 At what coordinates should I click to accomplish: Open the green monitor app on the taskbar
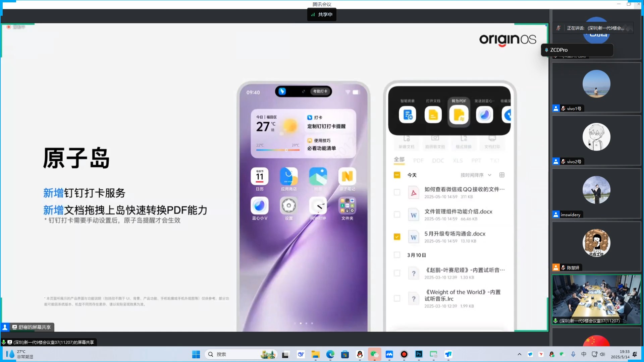(x=434, y=354)
